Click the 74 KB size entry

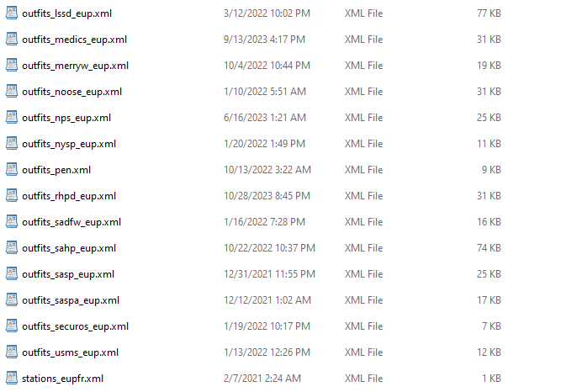(489, 248)
